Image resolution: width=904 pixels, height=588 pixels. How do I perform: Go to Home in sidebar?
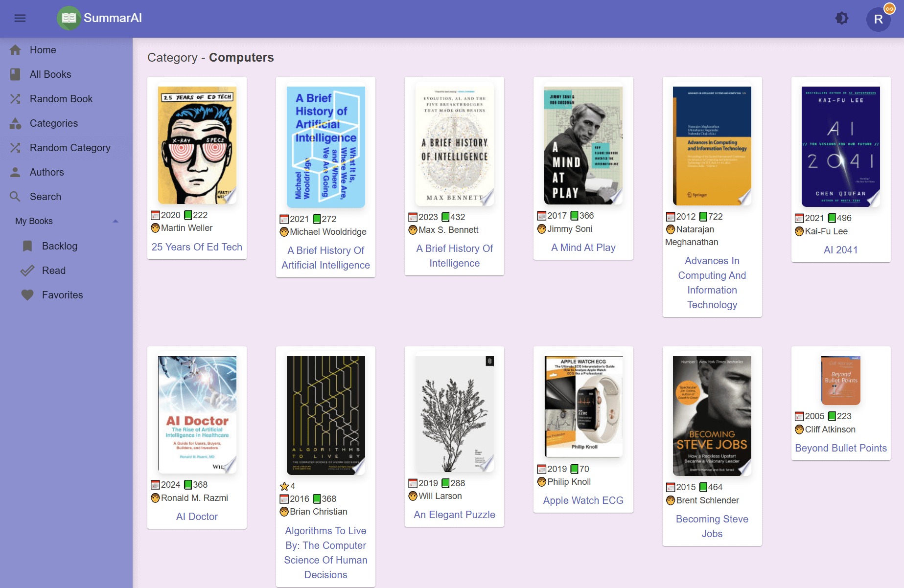pyautogui.click(x=66, y=50)
